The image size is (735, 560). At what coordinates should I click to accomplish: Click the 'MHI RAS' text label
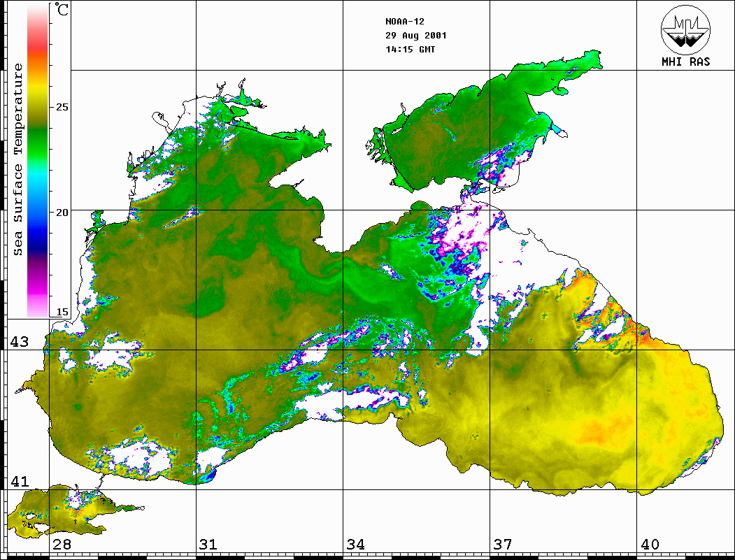(686, 62)
